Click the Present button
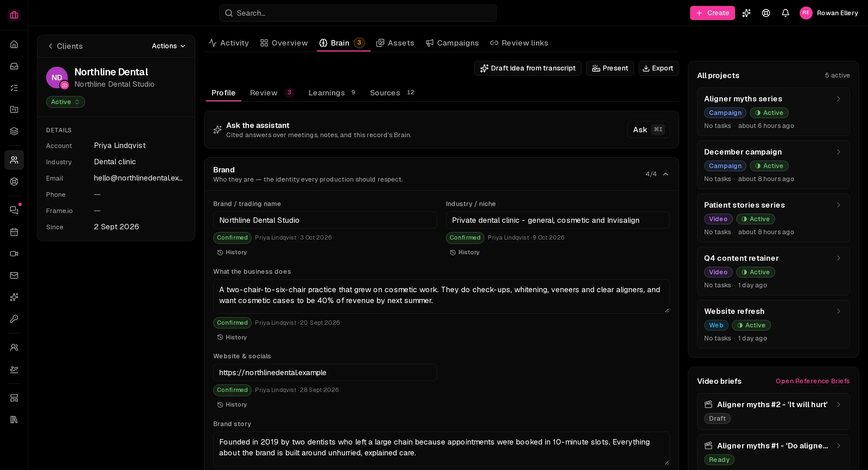This screenshot has height=470, width=868. click(610, 68)
